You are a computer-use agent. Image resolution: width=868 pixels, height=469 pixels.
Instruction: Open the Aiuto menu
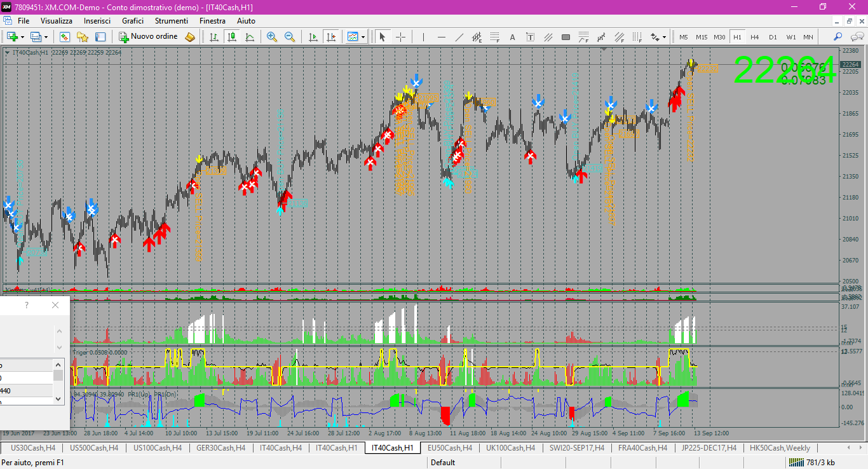pos(246,21)
